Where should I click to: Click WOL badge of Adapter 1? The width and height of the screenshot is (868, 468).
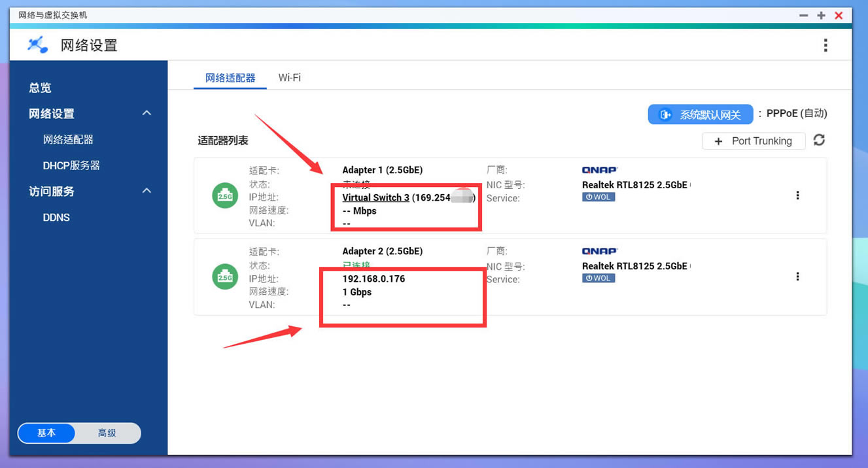coord(599,197)
